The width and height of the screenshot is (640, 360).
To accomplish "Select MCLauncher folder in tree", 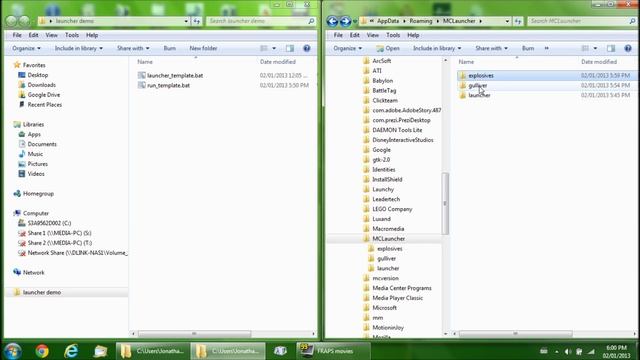I will pos(388,239).
